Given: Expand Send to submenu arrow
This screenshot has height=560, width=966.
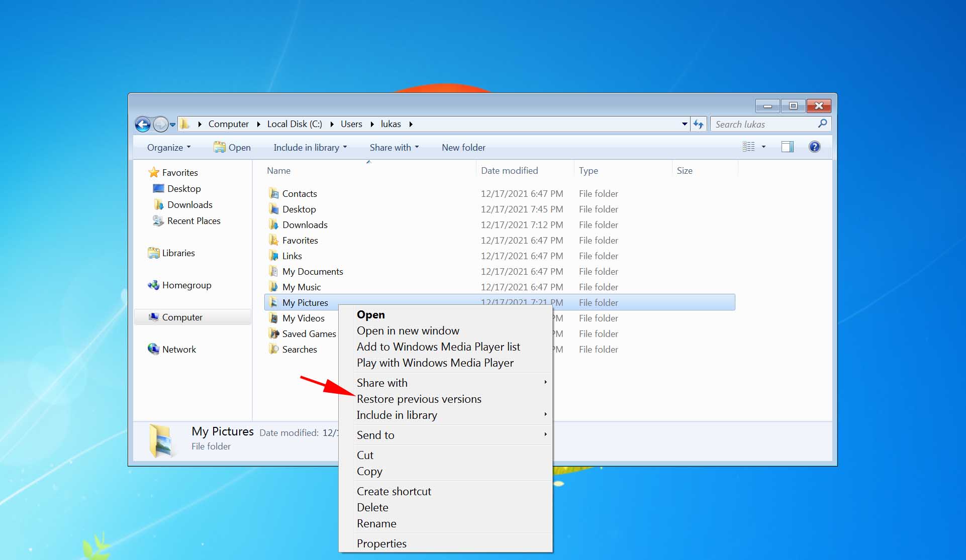Looking at the screenshot, I should point(545,434).
